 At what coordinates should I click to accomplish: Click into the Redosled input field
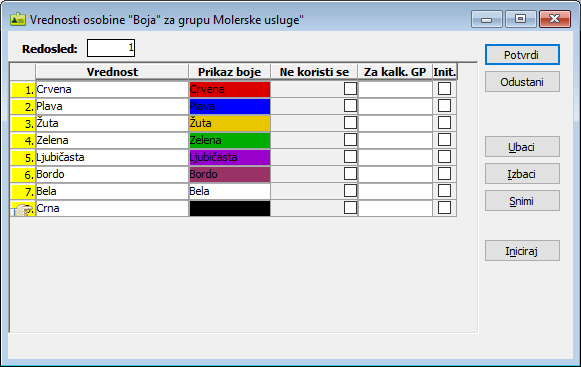[x=111, y=48]
